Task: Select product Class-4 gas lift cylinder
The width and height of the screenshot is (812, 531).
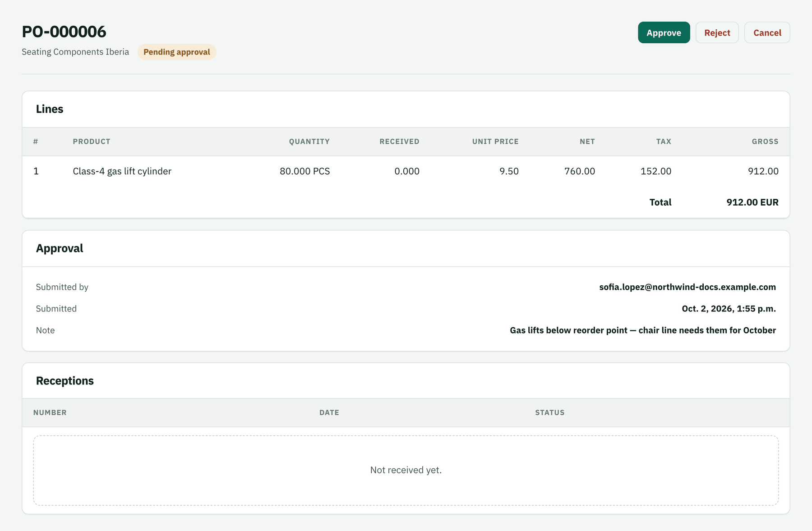Action: coord(122,171)
